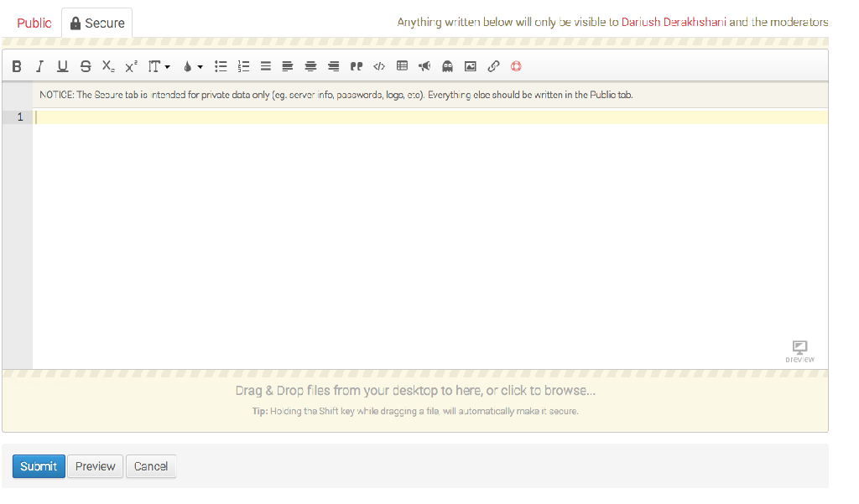Insert a spoiler with ghost icon
The height and width of the screenshot is (504, 859).
pos(448,66)
